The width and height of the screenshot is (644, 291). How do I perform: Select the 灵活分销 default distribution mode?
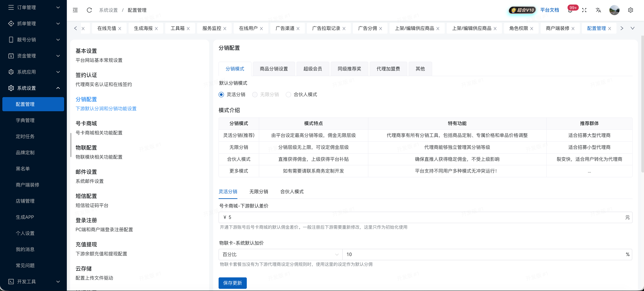click(x=221, y=95)
